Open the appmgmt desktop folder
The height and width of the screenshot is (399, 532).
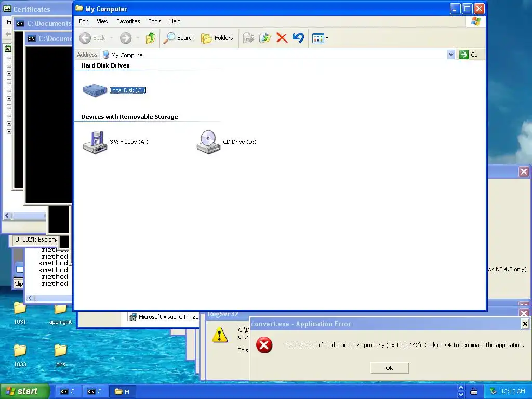pos(60,314)
